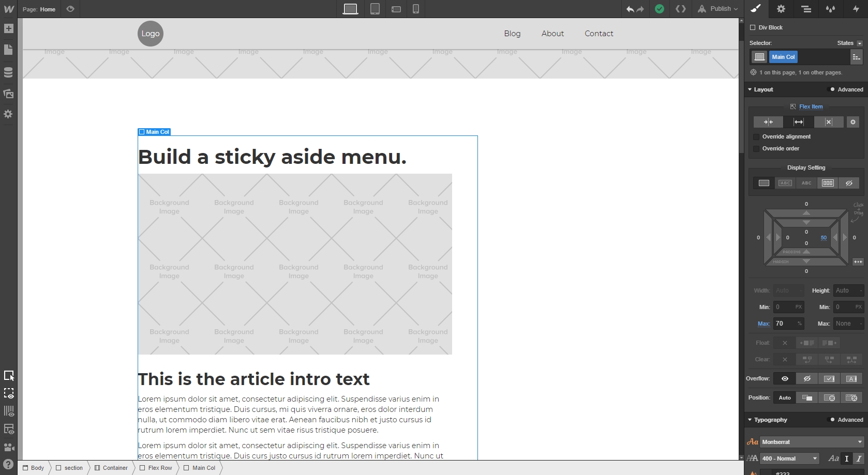Open the Publish dropdown
The image size is (868, 475).
[x=719, y=9]
